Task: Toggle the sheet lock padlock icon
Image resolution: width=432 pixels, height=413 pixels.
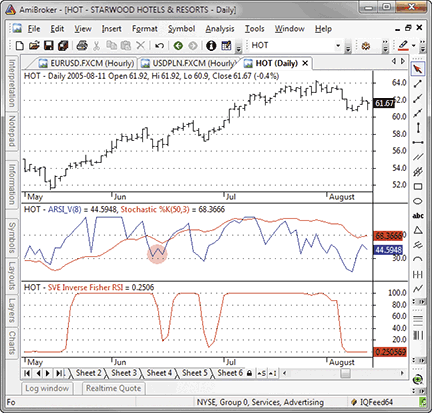Action: 249,373
